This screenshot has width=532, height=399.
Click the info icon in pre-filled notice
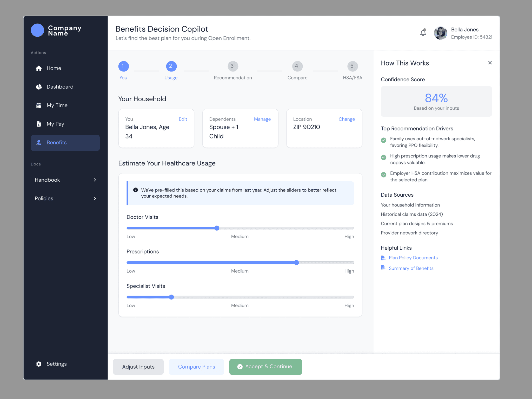pos(135,190)
